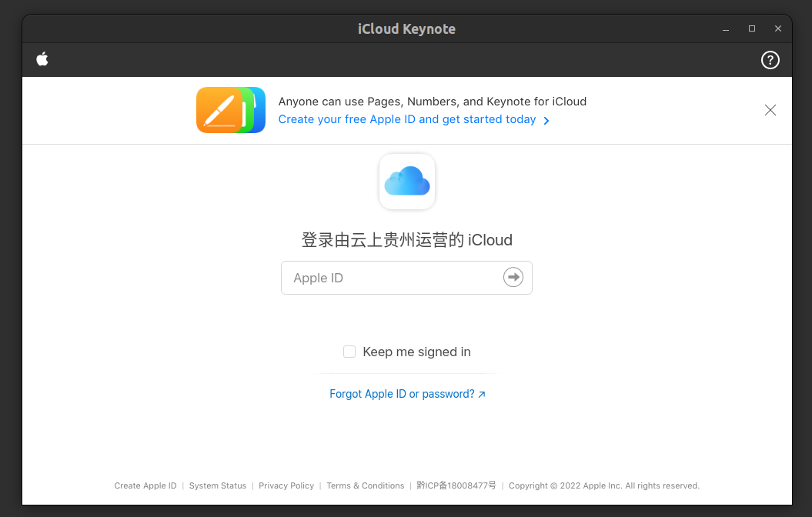Toggle the Keep me signed in checkbox off
The width and height of the screenshot is (812, 517).
[349, 352]
